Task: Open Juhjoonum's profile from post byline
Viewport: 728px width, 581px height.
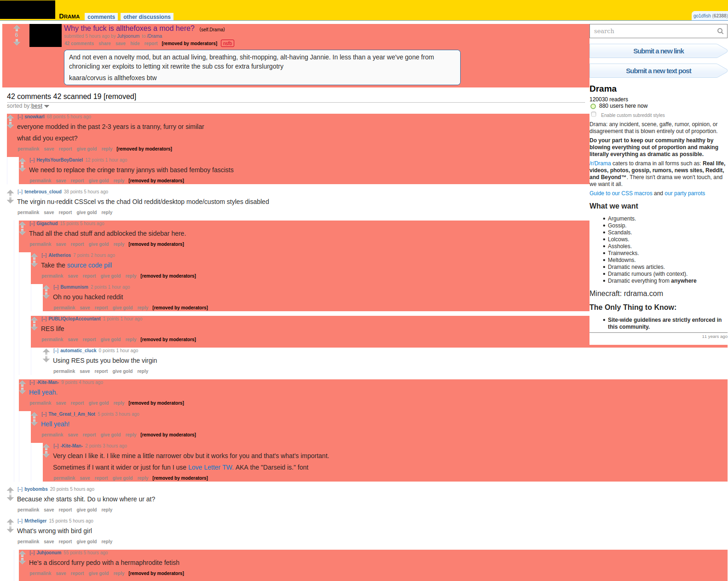Action: [128, 36]
